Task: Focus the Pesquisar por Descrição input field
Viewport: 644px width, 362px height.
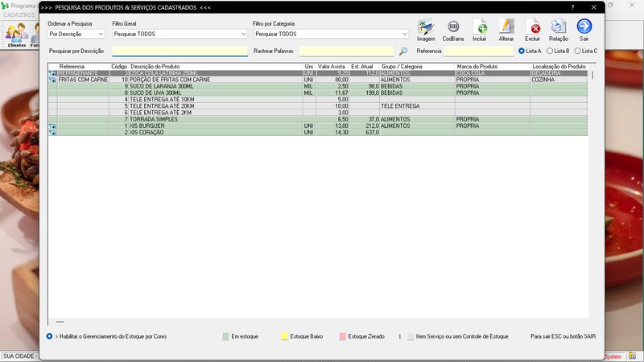Action: 180,51
